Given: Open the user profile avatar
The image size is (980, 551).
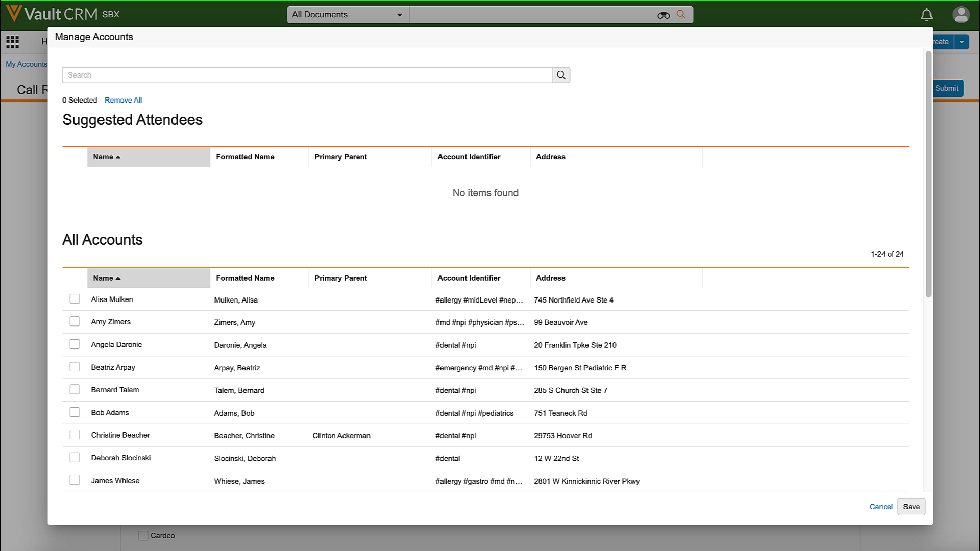Looking at the screenshot, I should (961, 15).
